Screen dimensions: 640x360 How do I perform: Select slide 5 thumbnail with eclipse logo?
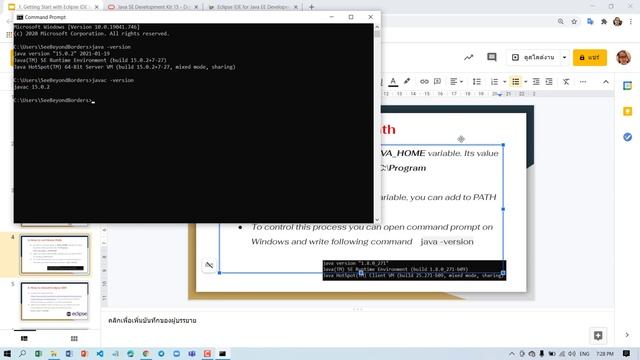tap(55, 301)
